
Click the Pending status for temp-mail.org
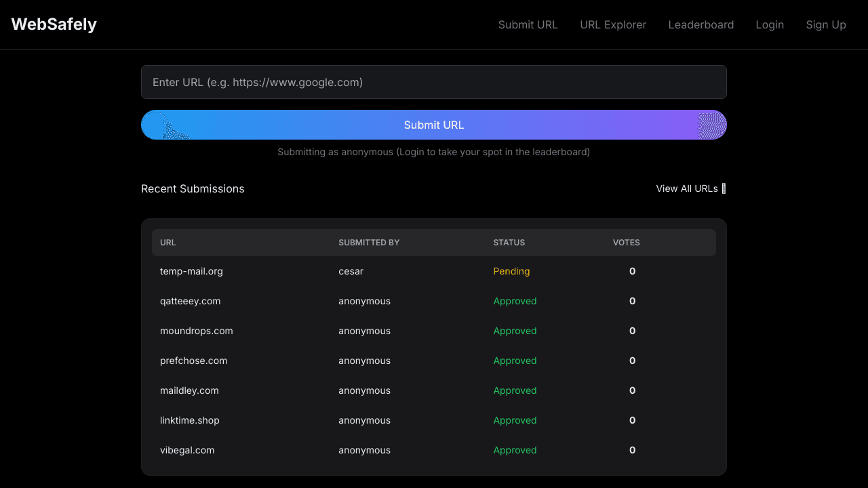coord(511,271)
